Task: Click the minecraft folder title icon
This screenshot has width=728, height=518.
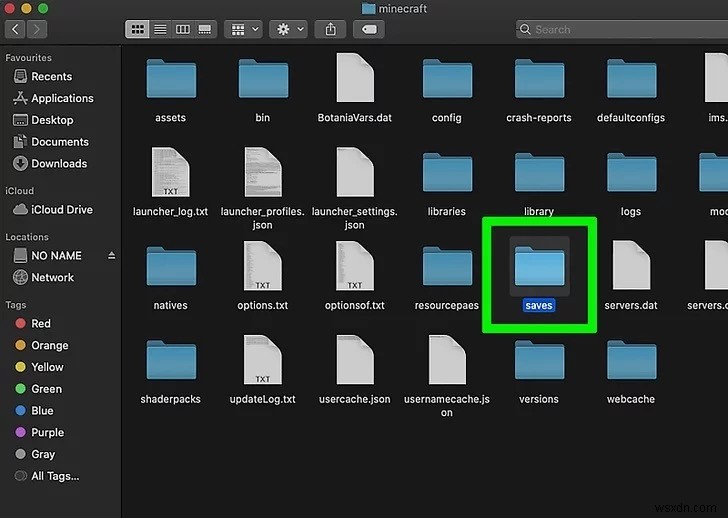Action: click(x=368, y=8)
